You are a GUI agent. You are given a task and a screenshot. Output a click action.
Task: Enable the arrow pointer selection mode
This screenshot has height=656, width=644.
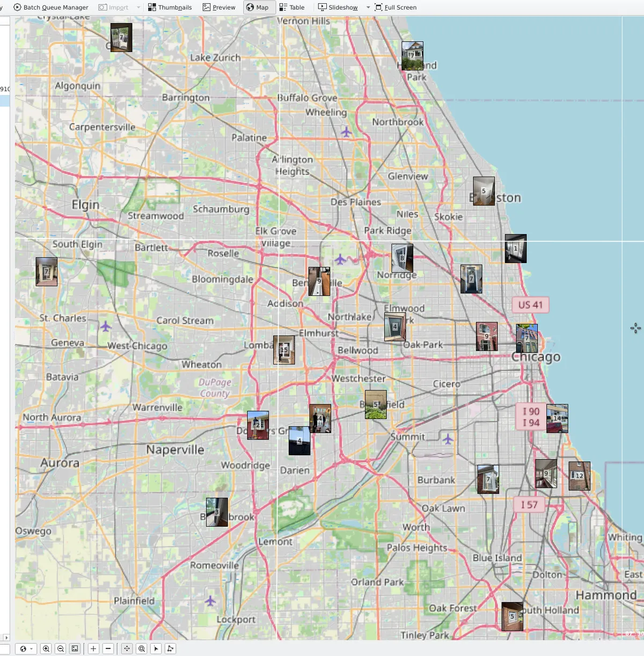point(156,648)
